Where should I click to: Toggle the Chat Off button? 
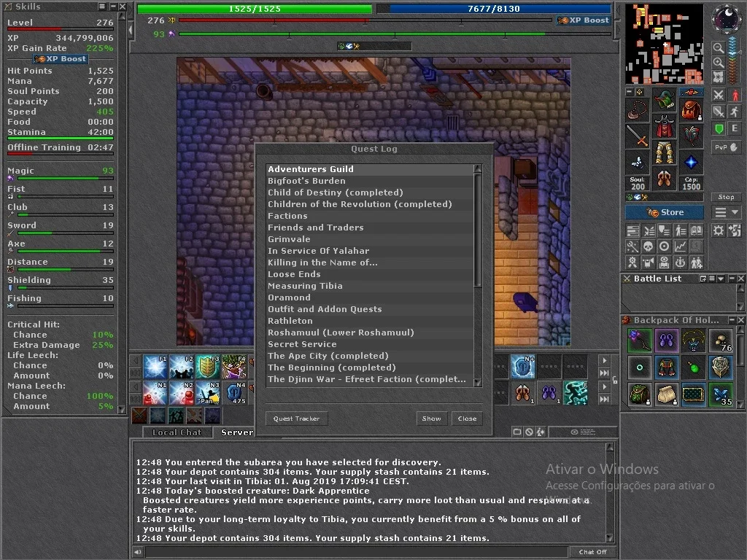[592, 552]
